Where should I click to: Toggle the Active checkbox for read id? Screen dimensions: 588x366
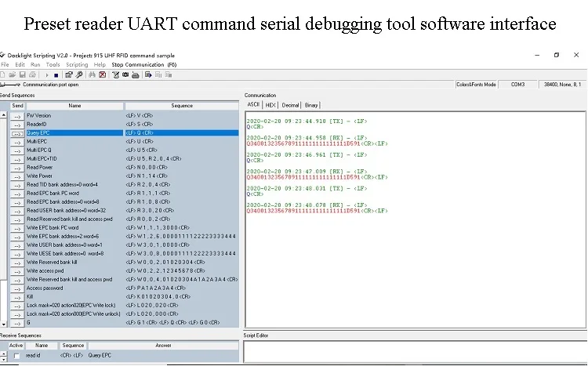click(x=16, y=356)
